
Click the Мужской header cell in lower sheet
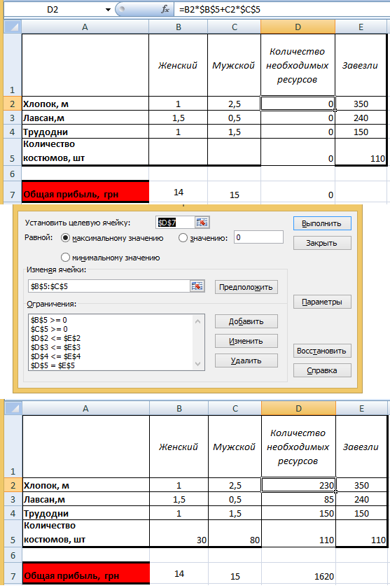pos(235,447)
